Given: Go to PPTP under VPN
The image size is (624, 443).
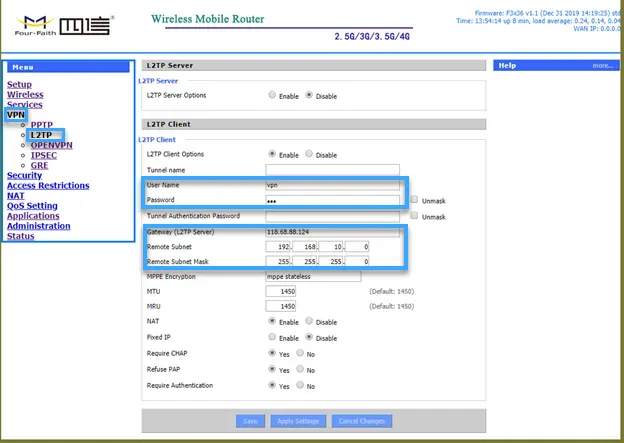Looking at the screenshot, I should click(42, 125).
